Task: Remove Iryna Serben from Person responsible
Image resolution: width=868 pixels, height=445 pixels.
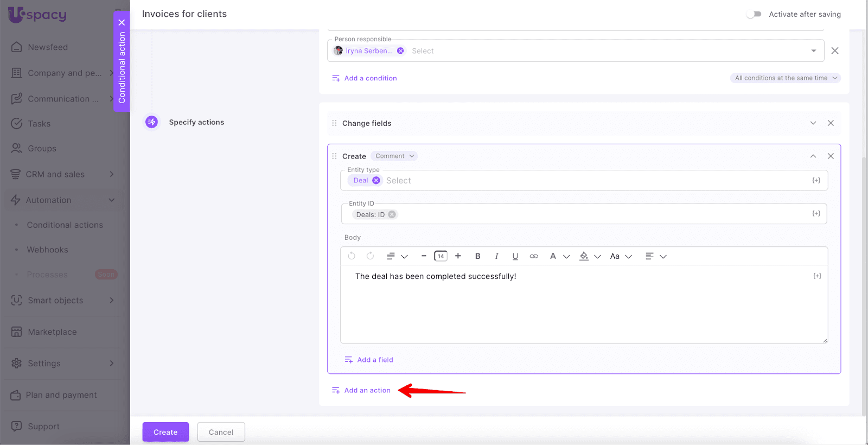Action: coord(400,51)
